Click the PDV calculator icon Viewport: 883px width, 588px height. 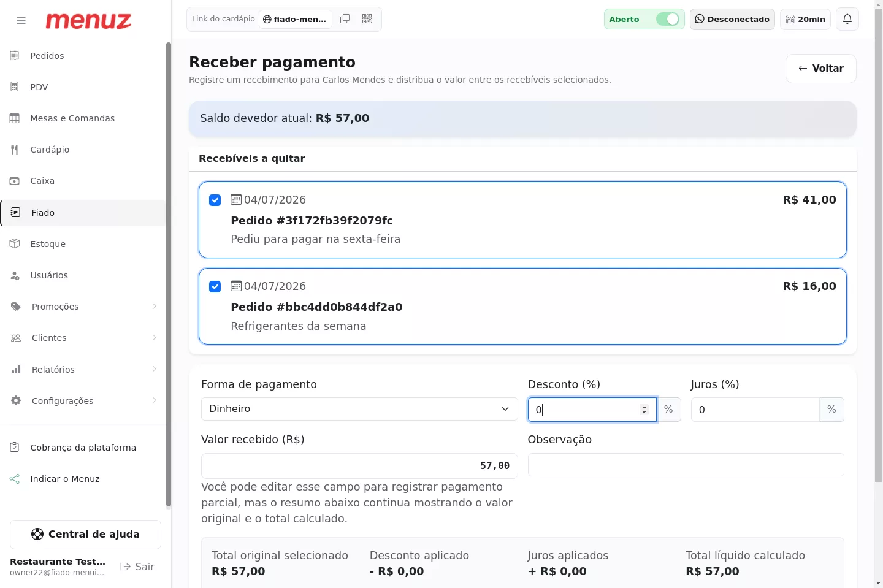15,87
